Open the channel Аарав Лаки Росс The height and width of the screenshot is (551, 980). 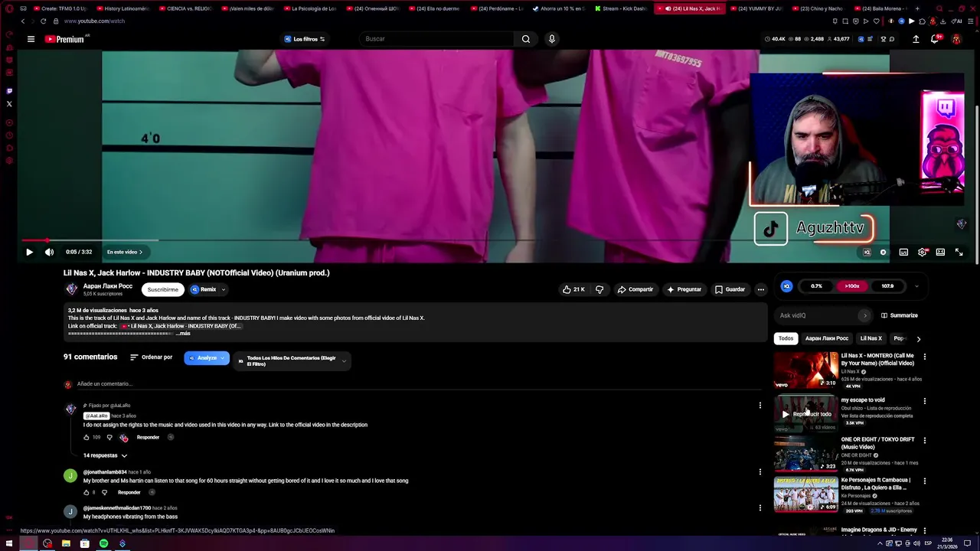[x=108, y=286]
